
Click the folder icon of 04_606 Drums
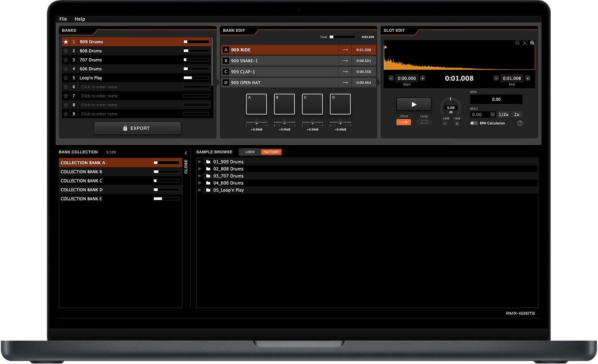(x=208, y=183)
